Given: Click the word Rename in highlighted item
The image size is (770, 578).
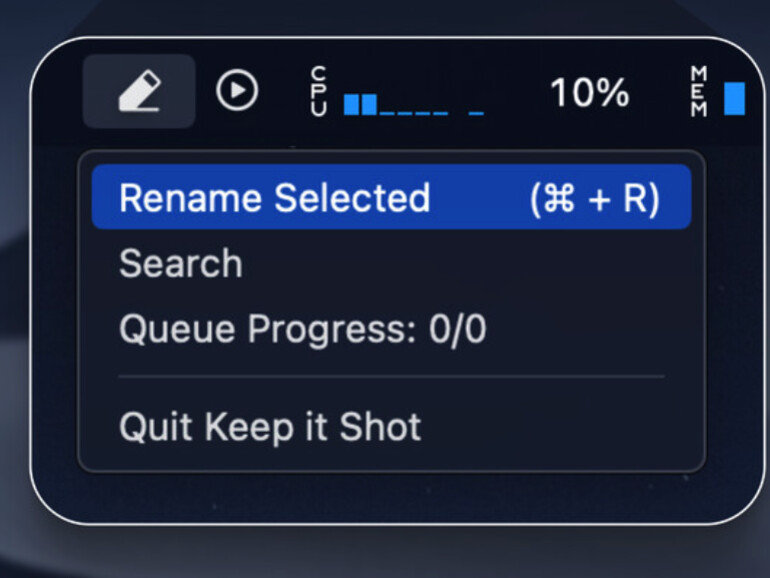Looking at the screenshot, I should pos(192,198).
